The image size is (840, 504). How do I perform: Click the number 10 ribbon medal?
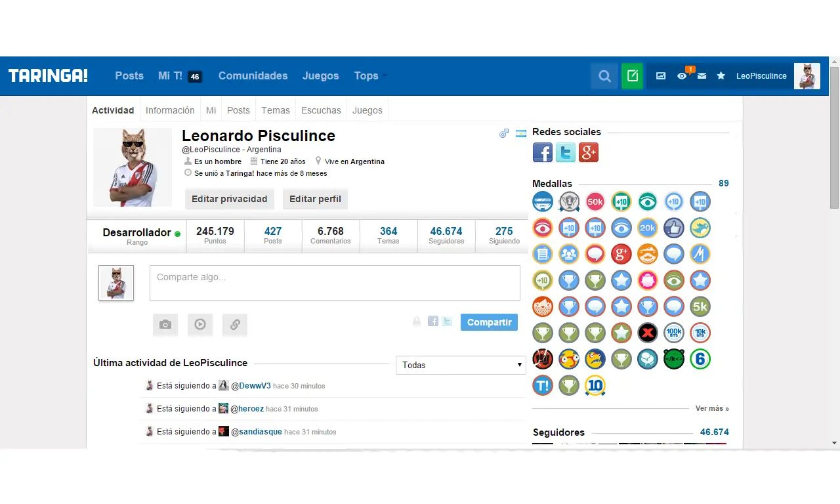(x=595, y=385)
